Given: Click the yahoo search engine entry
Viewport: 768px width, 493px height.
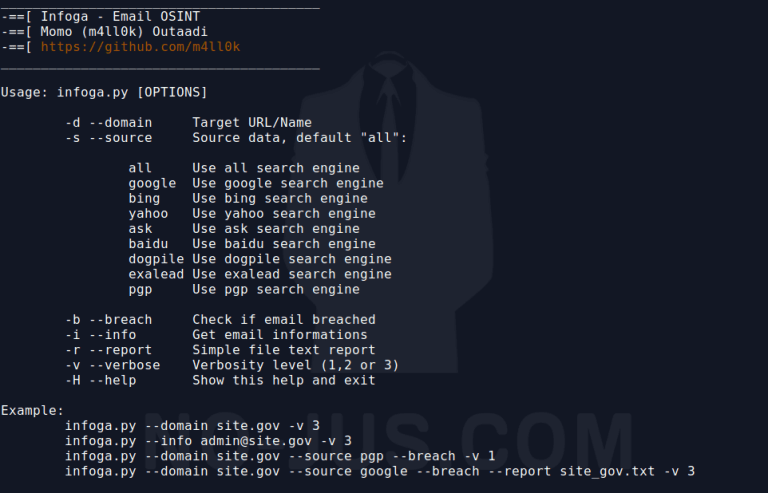Looking at the screenshot, I should [x=252, y=214].
